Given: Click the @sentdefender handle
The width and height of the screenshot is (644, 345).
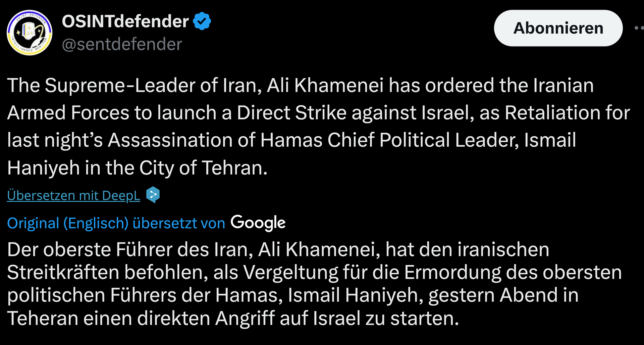Looking at the screenshot, I should (x=122, y=44).
